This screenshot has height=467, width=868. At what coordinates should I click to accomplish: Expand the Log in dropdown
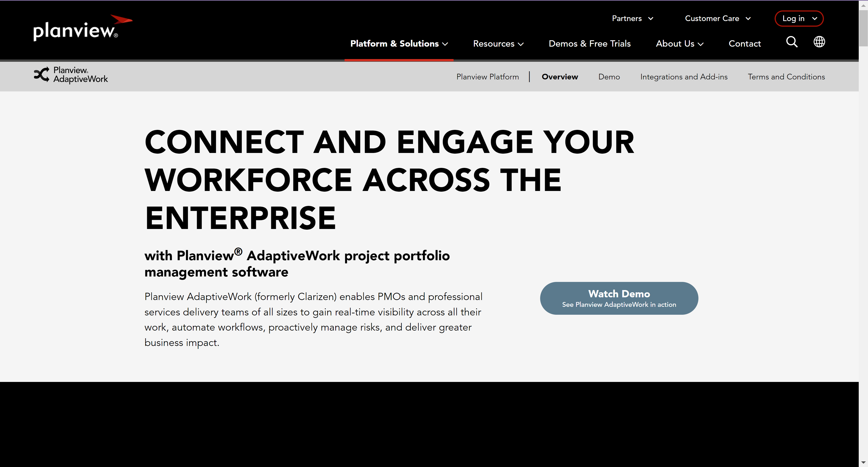pos(799,19)
